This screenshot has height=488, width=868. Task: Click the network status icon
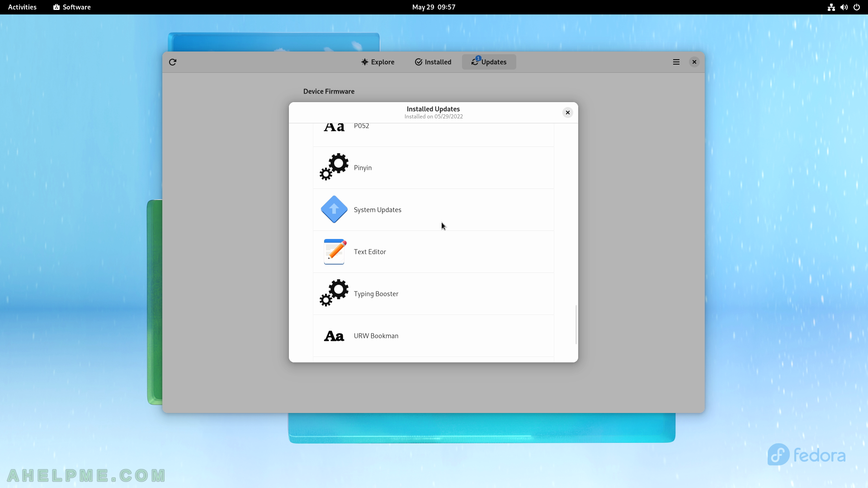coord(831,7)
